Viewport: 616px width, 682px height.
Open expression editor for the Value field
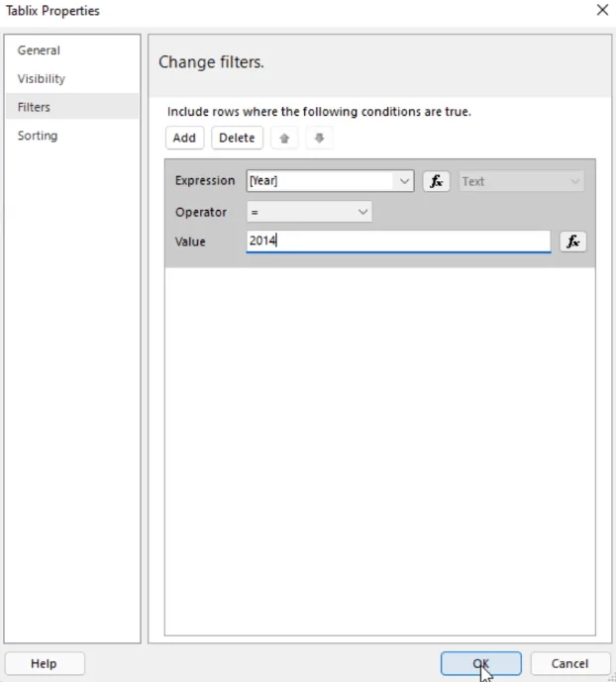(573, 242)
